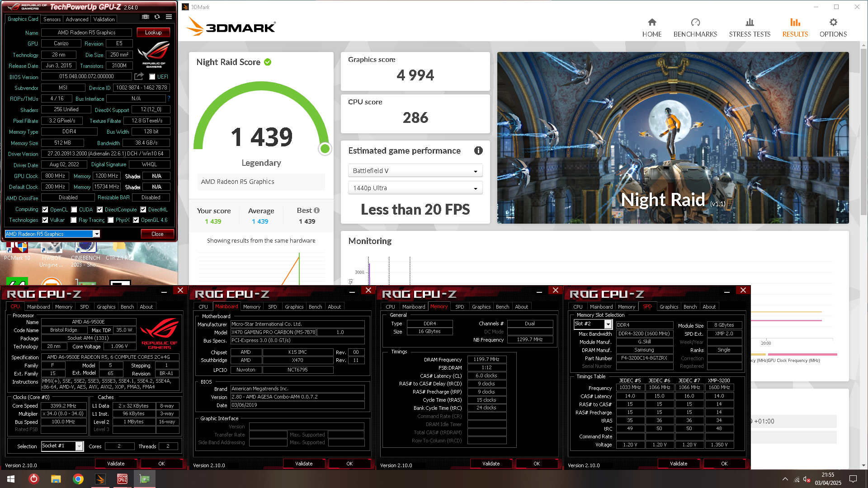This screenshot has width=868, height=488.
Task: Toggle the PhysX checkbox
Action: point(111,220)
